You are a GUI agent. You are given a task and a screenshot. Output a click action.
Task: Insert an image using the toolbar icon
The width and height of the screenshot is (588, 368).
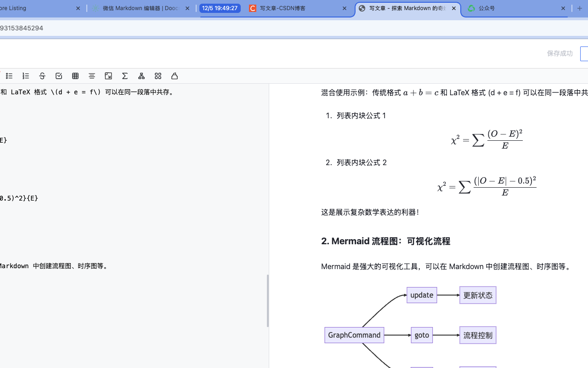coord(108,76)
